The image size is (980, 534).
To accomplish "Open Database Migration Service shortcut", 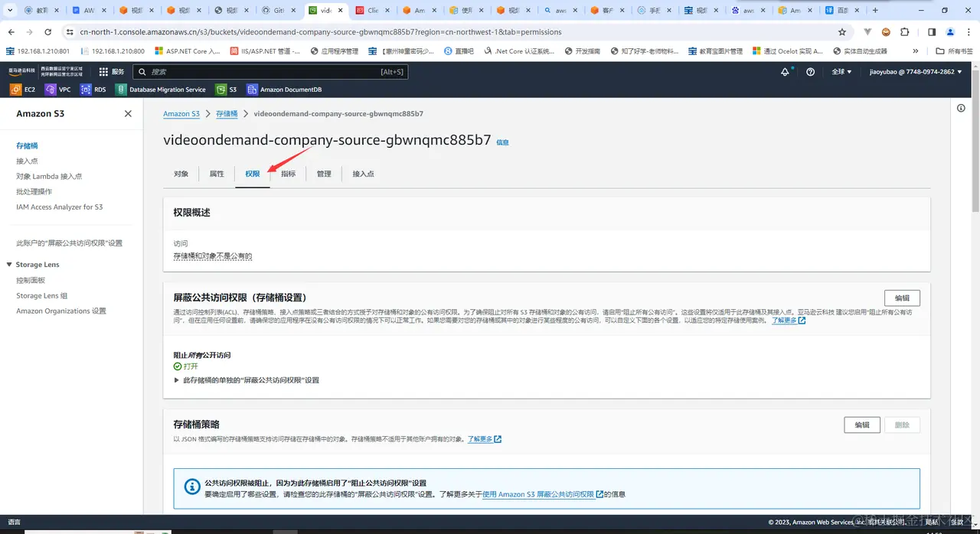I will click(x=161, y=90).
